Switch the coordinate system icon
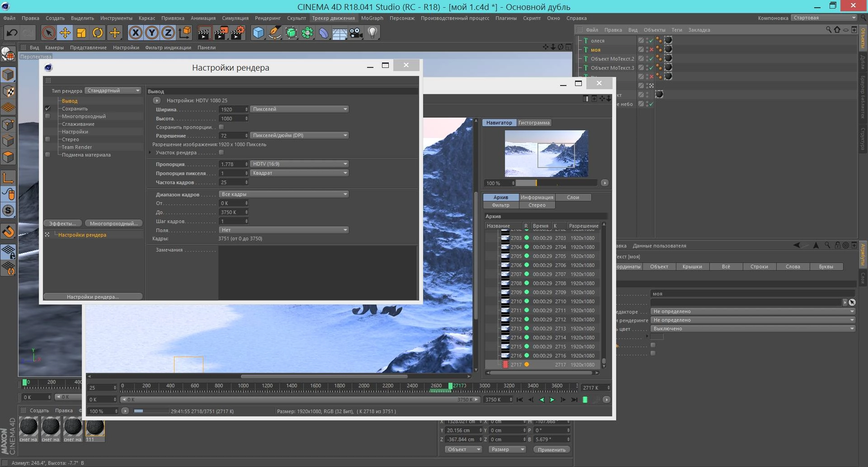This screenshot has height=467, width=868. (185, 33)
